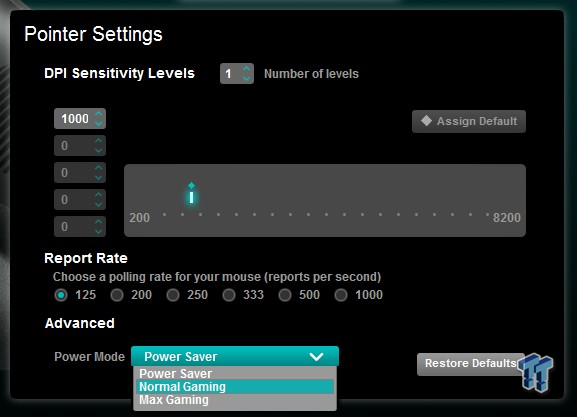Viewport: 577px width, 417px height.
Task: Pick Power Saver from the dropdown list
Action: pos(235,373)
